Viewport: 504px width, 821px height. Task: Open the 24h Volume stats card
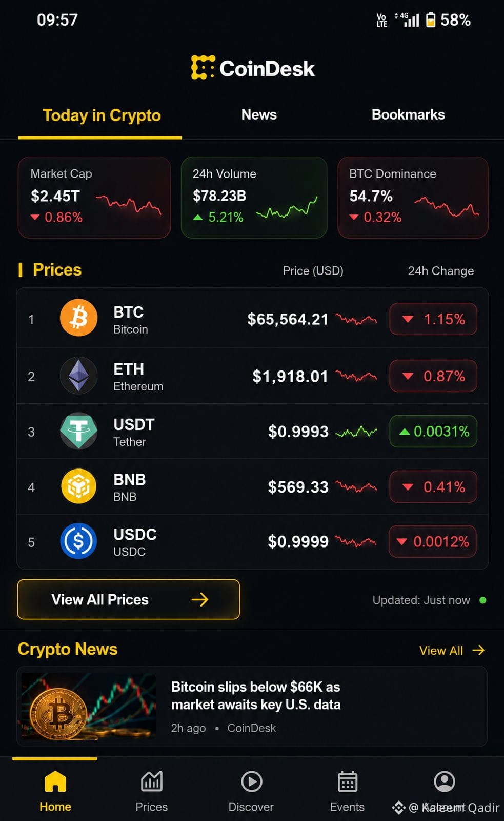pos(254,198)
